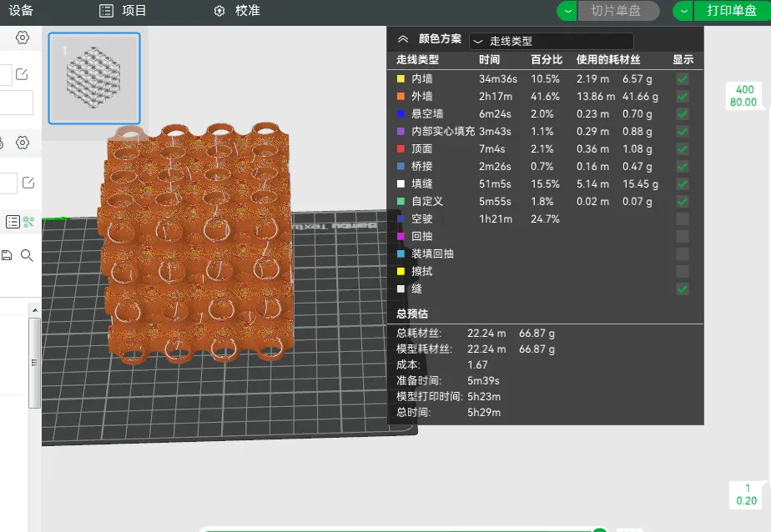Switch to the 校准 tab
Screen dimensions: 771x532
[x=247, y=10]
